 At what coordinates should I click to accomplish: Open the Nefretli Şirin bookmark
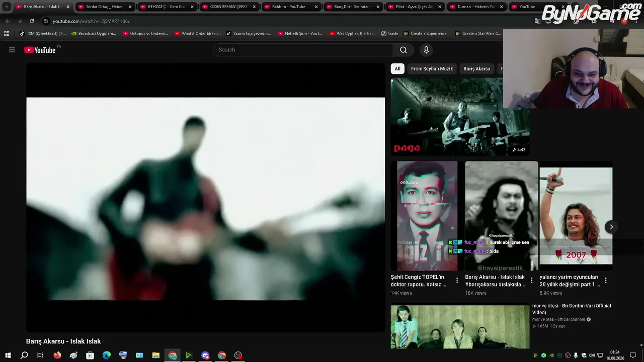click(x=300, y=34)
